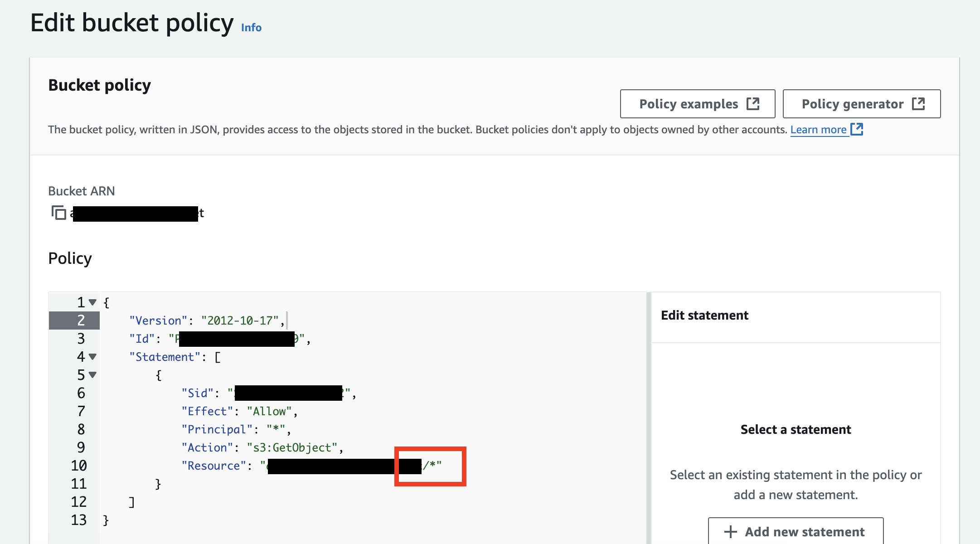The height and width of the screenshot is (544, 980).
Task: Select line number 10 in the gutter
Action: point(79,466)
